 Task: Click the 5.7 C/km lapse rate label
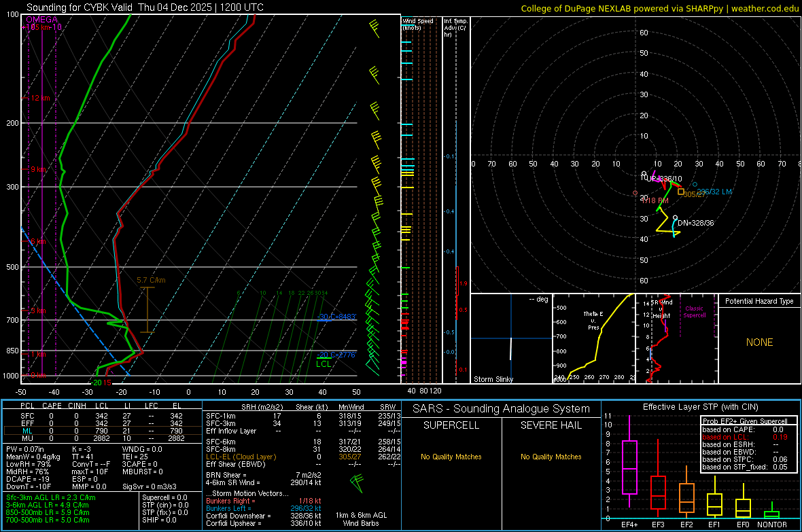[x=151, y=280]
